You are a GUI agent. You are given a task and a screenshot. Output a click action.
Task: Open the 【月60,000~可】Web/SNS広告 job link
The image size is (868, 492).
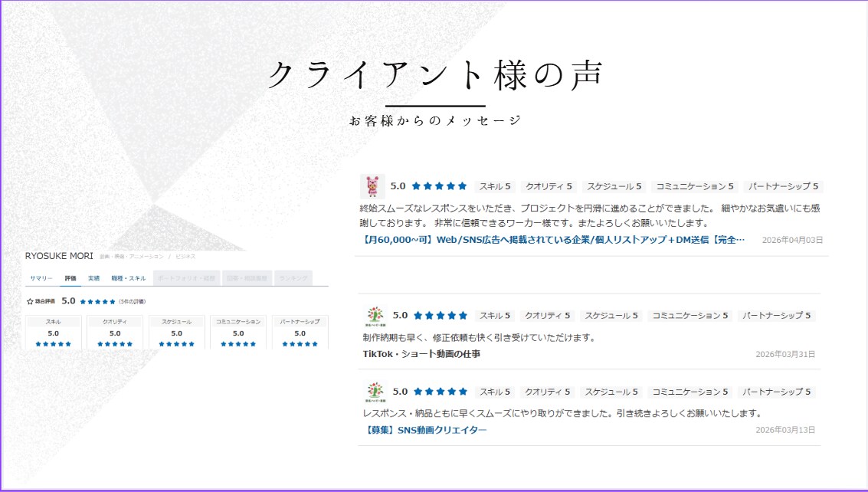[552, 240]
